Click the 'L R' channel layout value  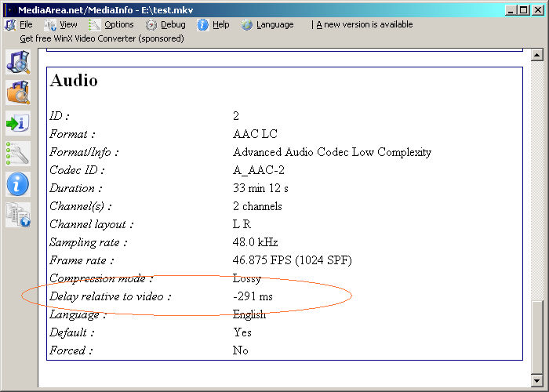click(242, 224)
